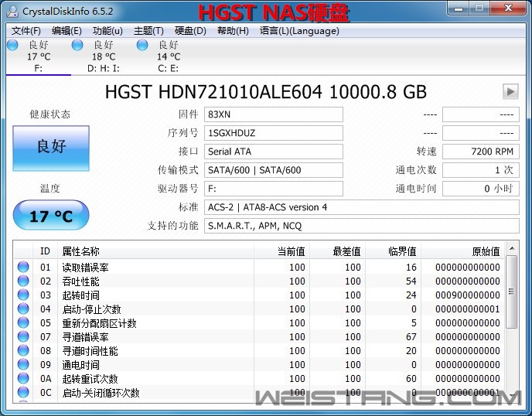Click the 良好 health status button

click(x=51, y=147)
